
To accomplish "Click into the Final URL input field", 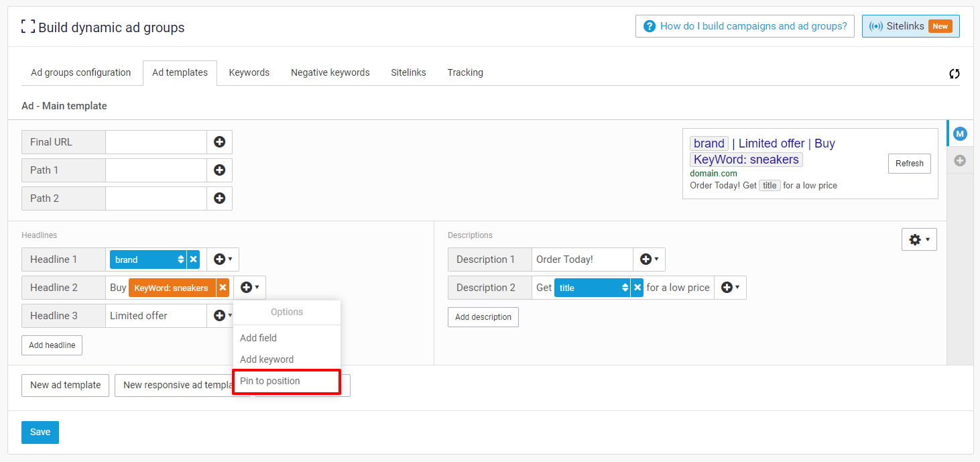I will tap(156, 142).
